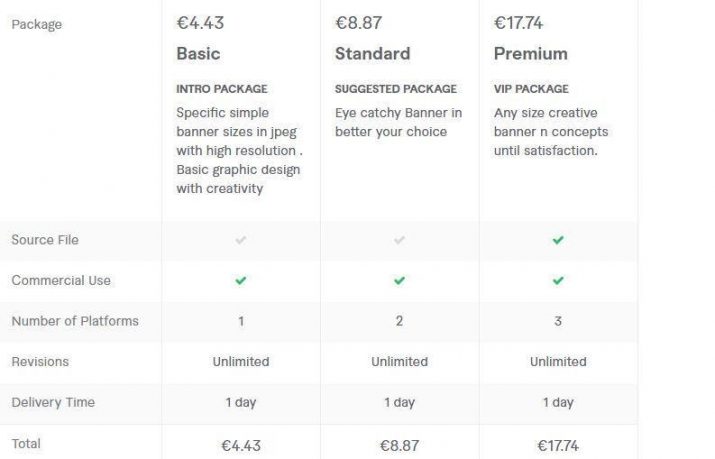Viewport: 715px width, 459px height.
Task: Click the Total €17.74 for Premium
Action: pyautogui.click(x=558, y=445)
